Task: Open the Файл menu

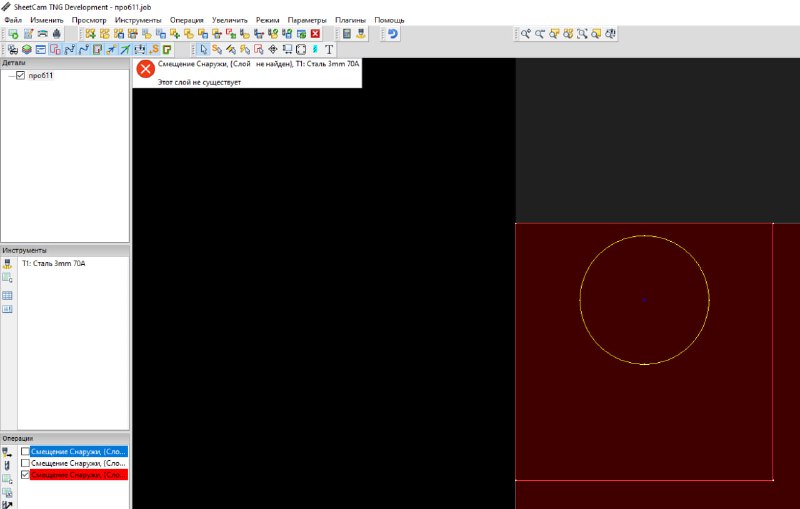Action: (13, 20)
